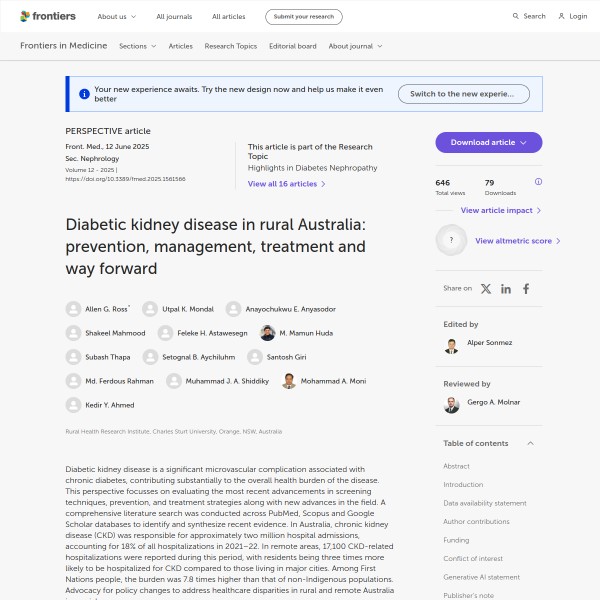Image resolution: width=600 pixels, height=600 pixels.
Task: View all 16 articles link
Action: (x=286, y=184)
